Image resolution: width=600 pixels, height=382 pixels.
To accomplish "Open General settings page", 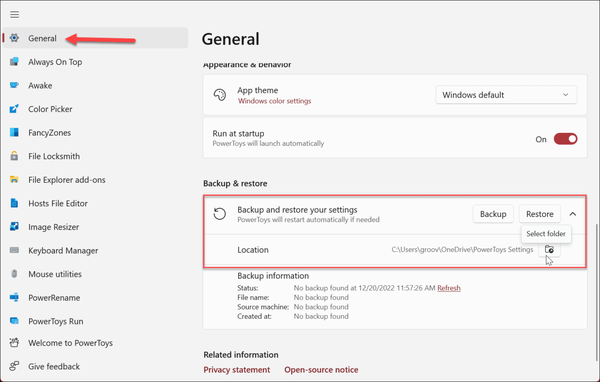I will [x=96, y=38].
